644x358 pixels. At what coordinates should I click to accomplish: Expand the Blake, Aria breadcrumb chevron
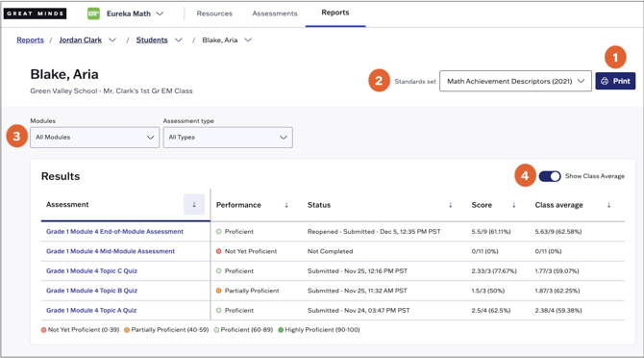click(248, 39)
